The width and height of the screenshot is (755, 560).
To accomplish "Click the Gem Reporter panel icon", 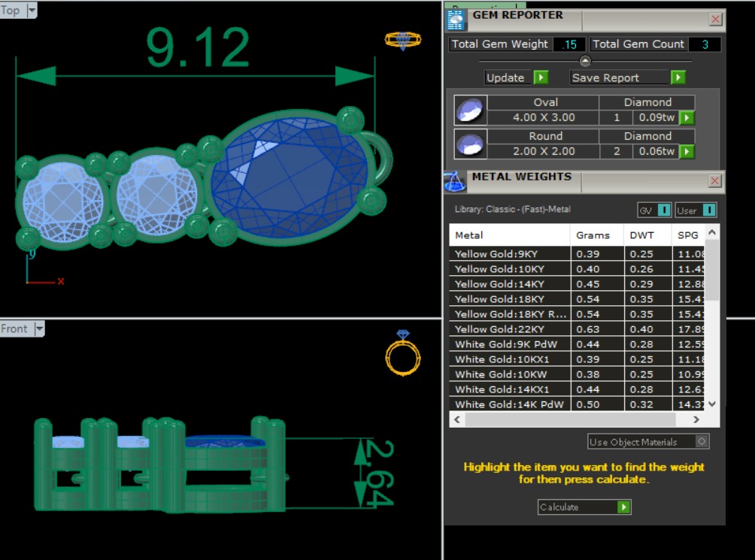I will (x=455, y=20).
